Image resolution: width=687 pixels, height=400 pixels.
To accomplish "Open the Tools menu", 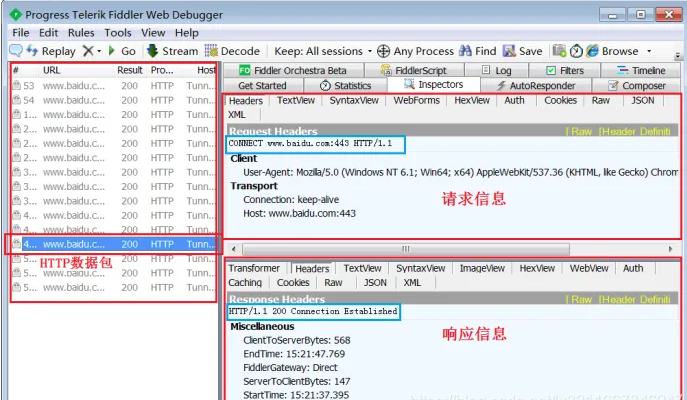I will (x=118, y=33).
